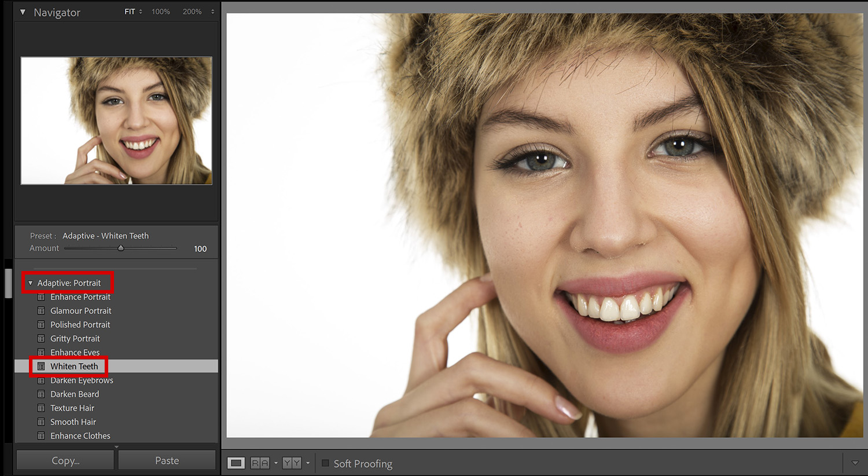Click the Enhance Eyes preset icon

[x=41, y=352]
